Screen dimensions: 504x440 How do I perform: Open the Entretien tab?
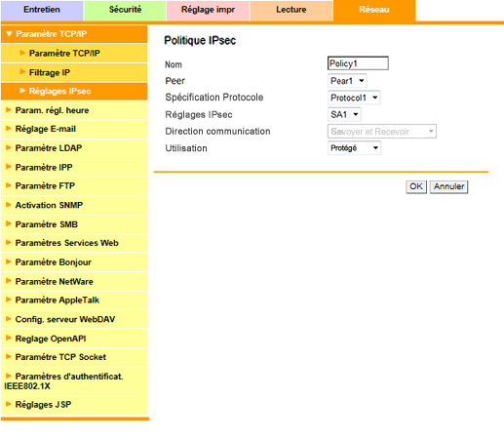42,11
